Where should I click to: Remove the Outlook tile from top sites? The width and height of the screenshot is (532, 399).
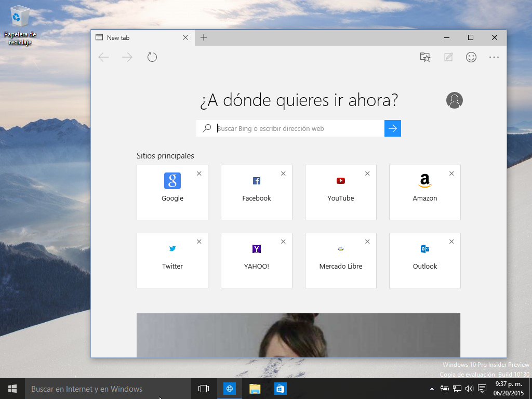tap(451, 242)
